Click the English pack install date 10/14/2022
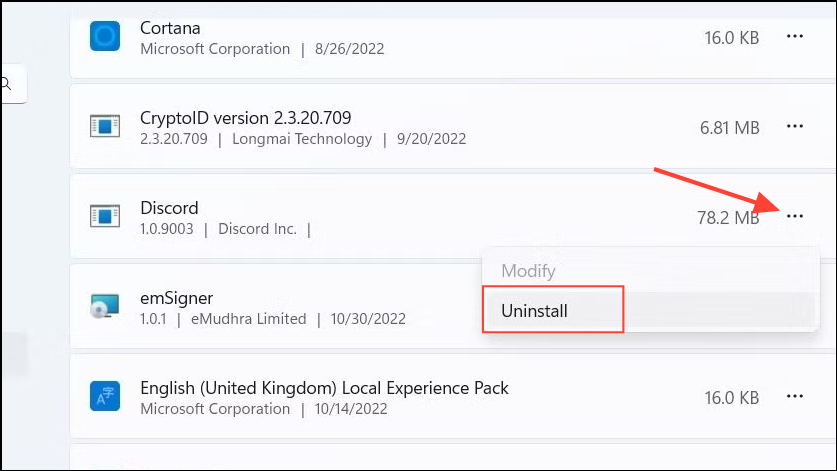Viewport: 837px width, 471px height. point(351,409)
